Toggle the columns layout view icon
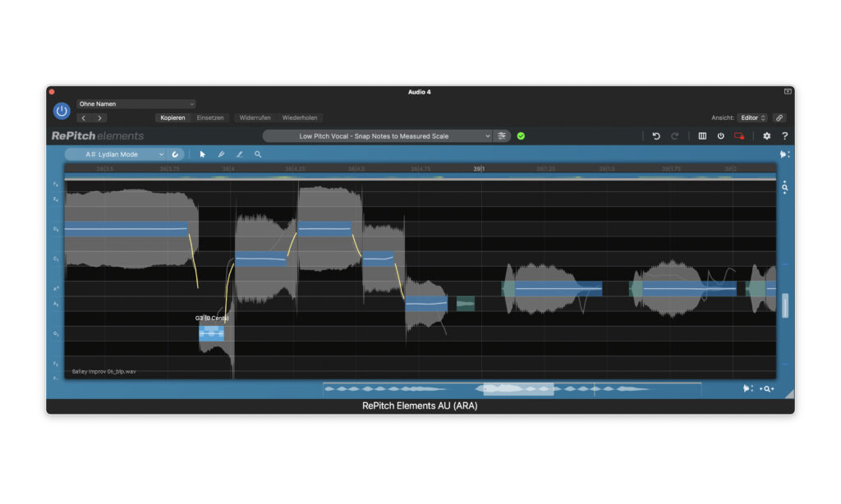Screen dimensions: 841x504 (x=702, y=136)
